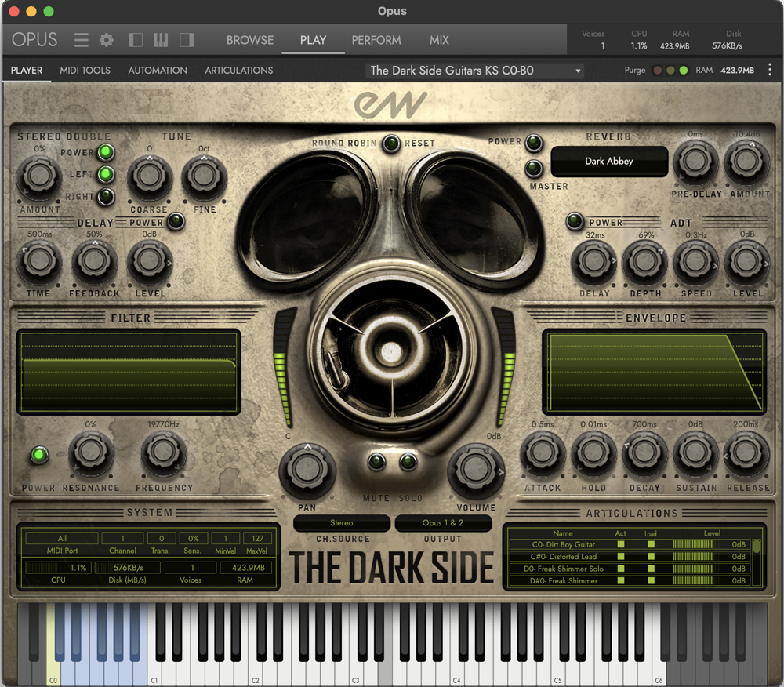Open the hamburger main menu icon
This screenshot has height=687, width=784.
click(81, 40)
